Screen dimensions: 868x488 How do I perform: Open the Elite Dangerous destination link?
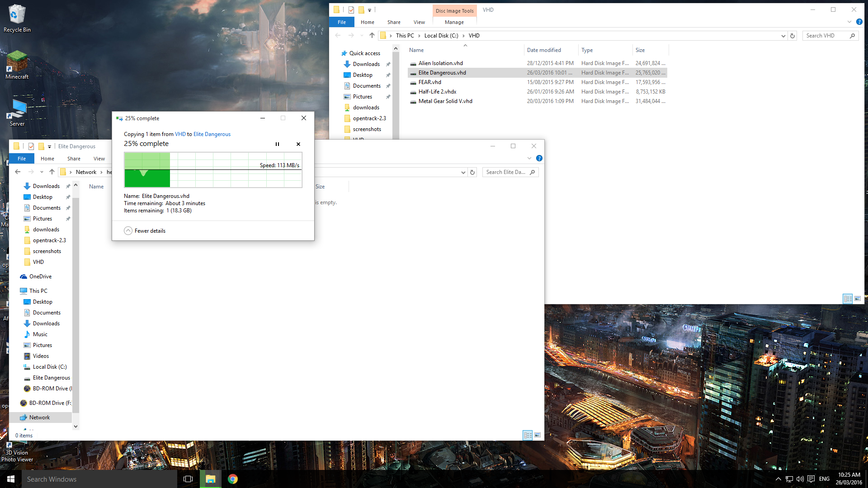tap(212, 134)
